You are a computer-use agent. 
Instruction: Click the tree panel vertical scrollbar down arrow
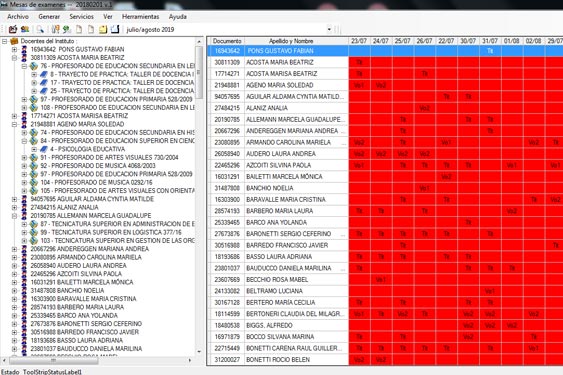click(x=199, y=351)
